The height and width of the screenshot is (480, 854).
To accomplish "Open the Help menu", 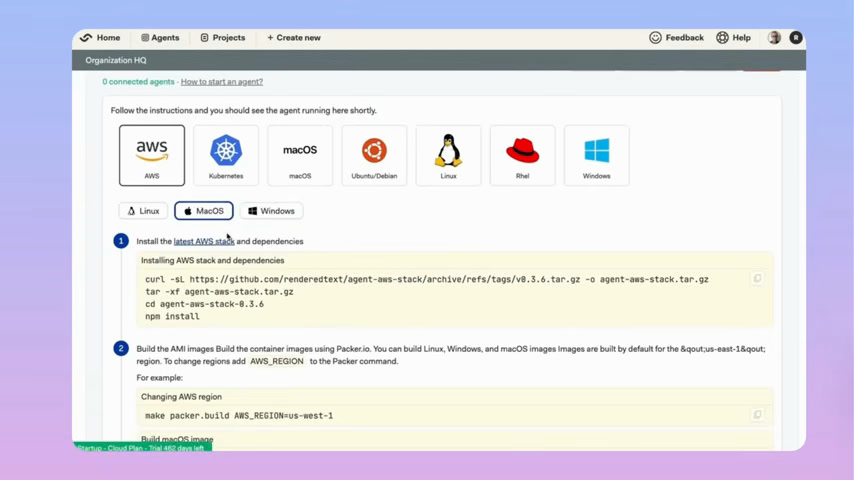I will pos(733,38).
